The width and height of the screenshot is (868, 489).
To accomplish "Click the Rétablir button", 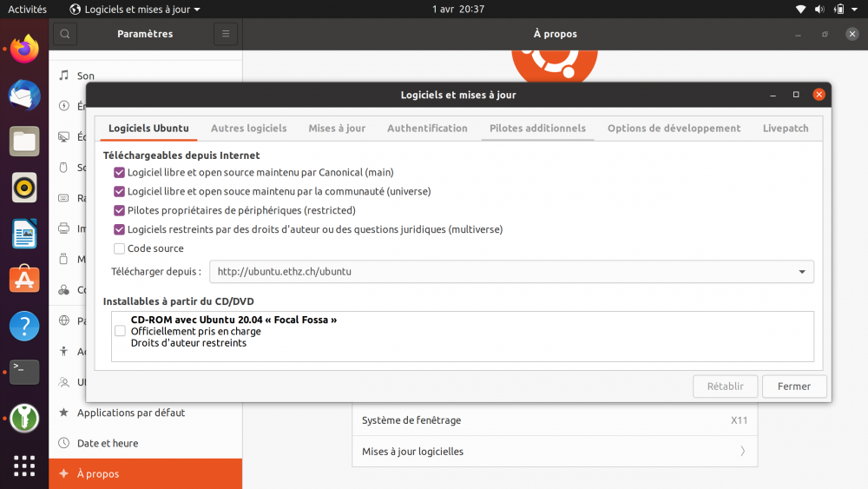I will point(725,386).
